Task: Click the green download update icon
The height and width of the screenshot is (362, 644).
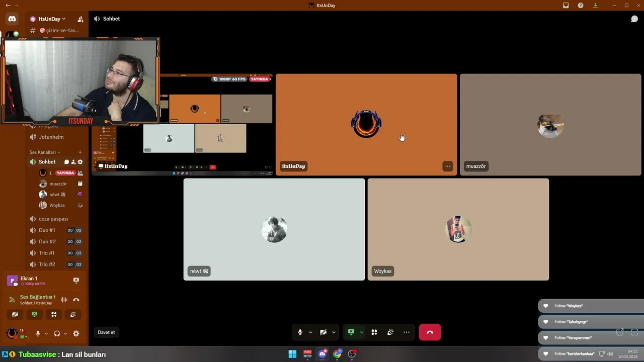Action: [595, 6]
